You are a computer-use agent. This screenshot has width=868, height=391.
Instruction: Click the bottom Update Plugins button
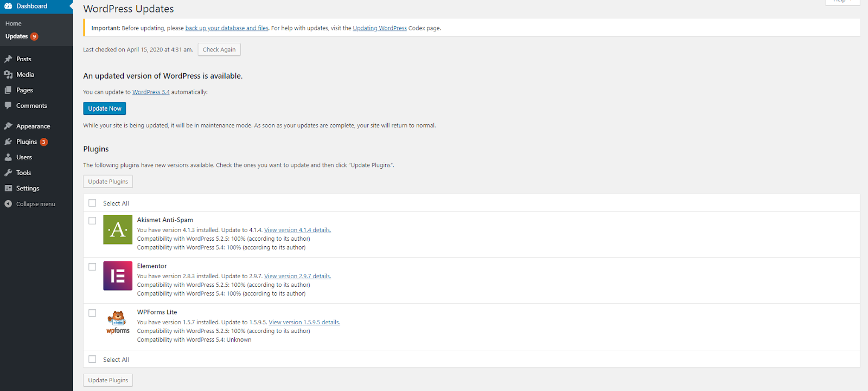coord(108,380)
